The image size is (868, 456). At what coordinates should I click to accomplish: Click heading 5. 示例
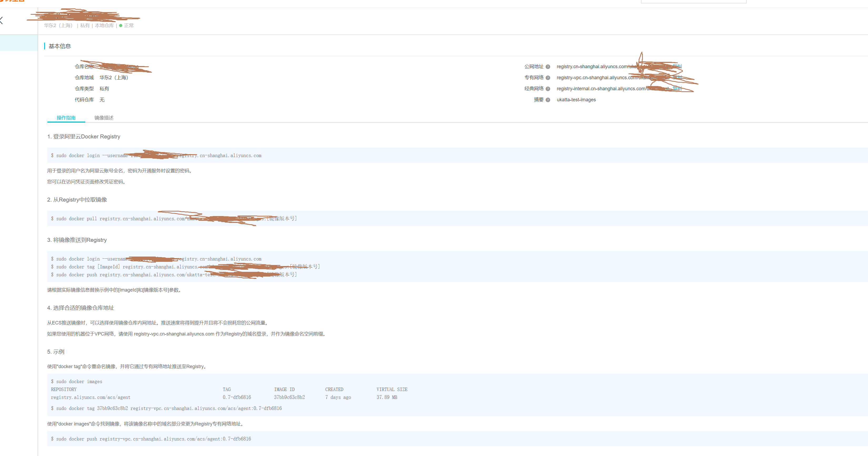point(55,352)
